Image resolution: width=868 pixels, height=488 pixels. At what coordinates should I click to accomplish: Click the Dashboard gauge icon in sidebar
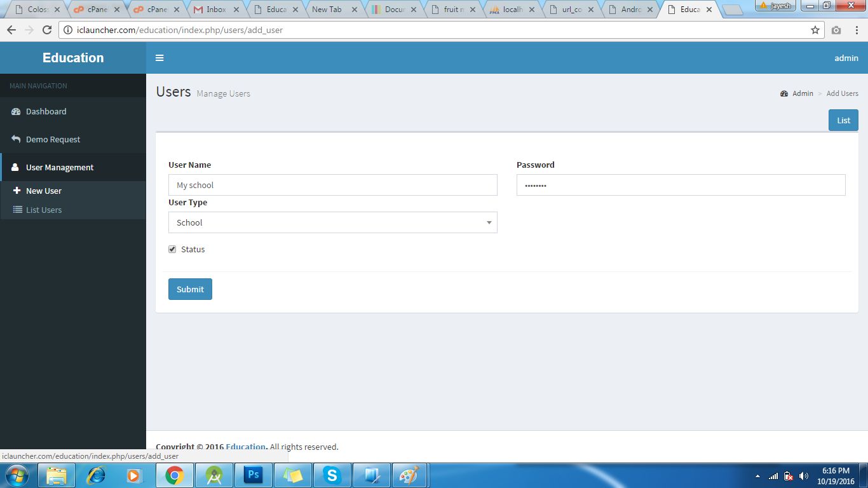coord(16,111)
